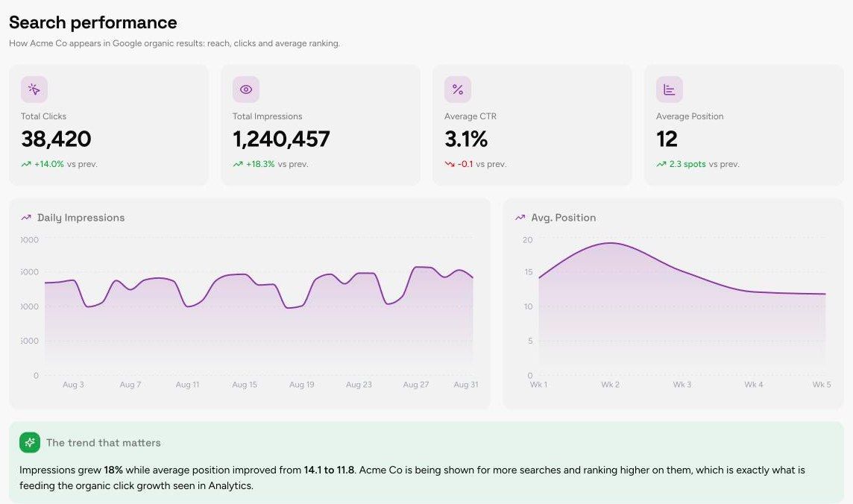Click the trend icon next to Avg. Position
Screen dimensions: 853x504
(520, 218)
